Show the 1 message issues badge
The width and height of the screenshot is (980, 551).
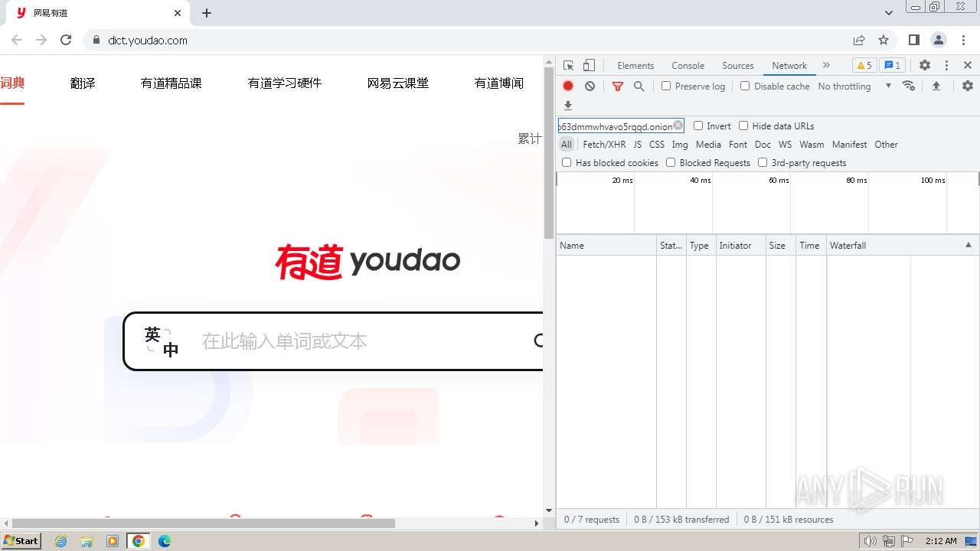point(891,65)
